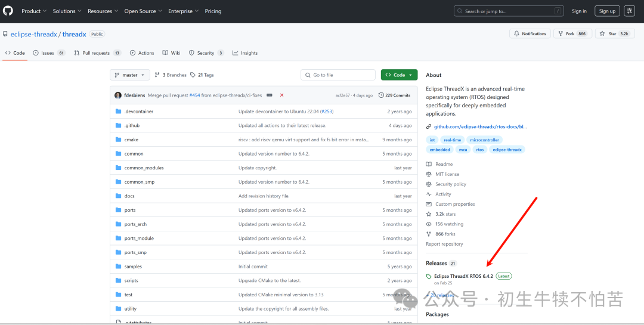
Task: Open the master branch dropdown
Action: [x=130, y=75]
